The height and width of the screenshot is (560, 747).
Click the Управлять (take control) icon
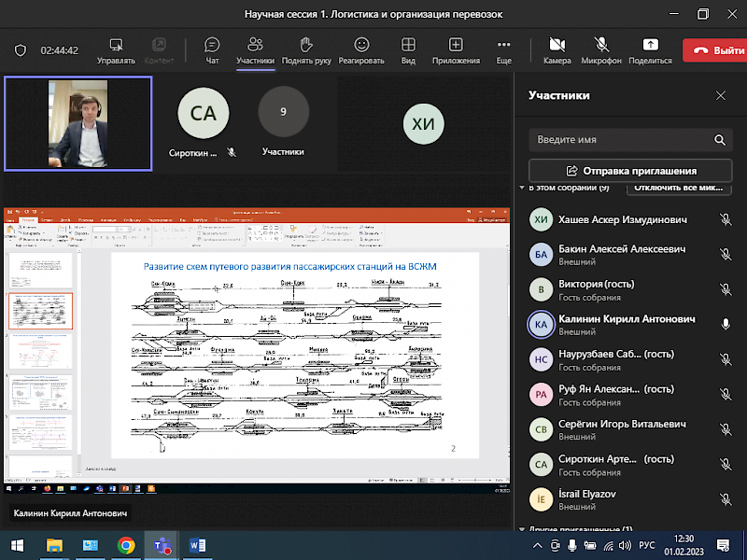click(116, 46)
